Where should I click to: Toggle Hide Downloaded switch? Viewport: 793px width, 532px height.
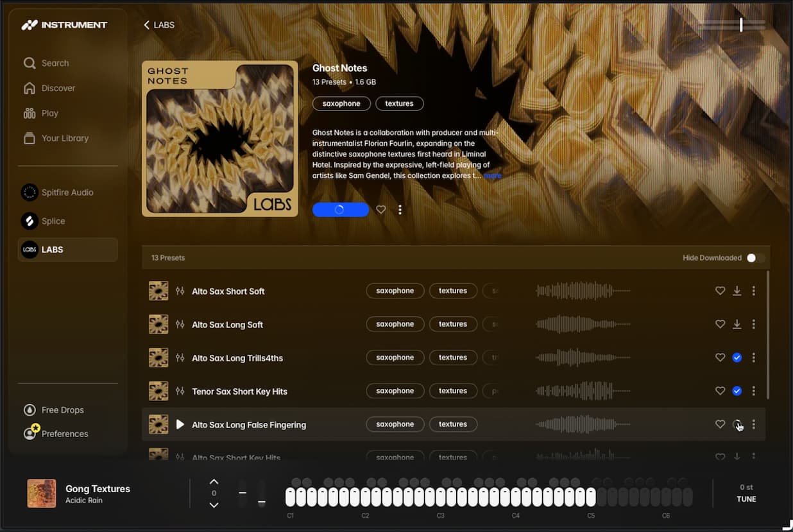[756, 258]
